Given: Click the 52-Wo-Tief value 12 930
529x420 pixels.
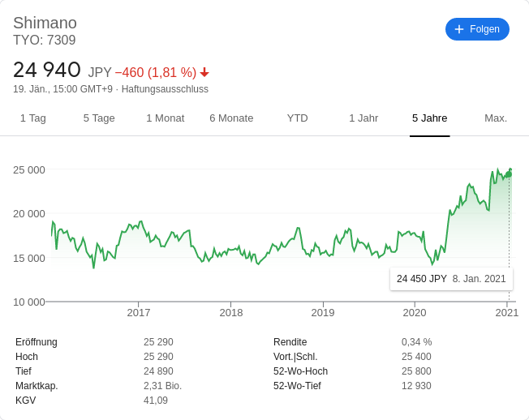Looking at the screenshot, I should click(x=416, y=386).
